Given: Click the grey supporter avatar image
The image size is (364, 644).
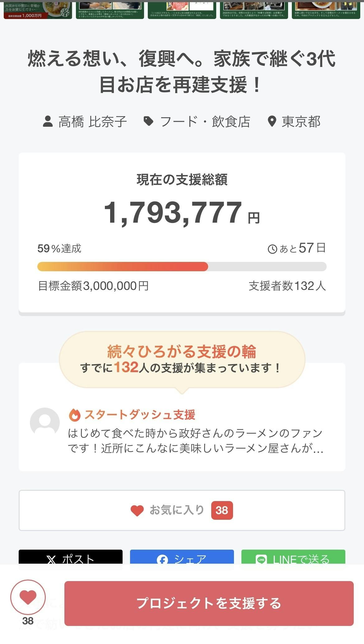Looking at the screenshot, I should [45, 422].
